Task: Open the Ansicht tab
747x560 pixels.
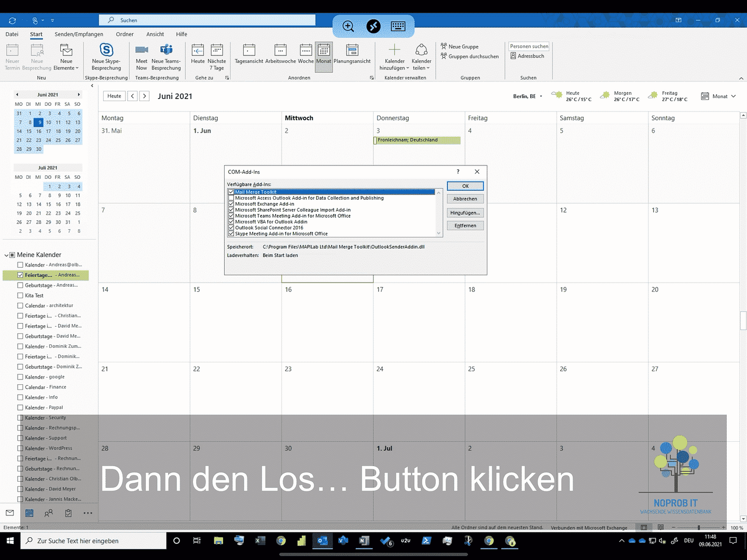Action: (x=155, y=34)
